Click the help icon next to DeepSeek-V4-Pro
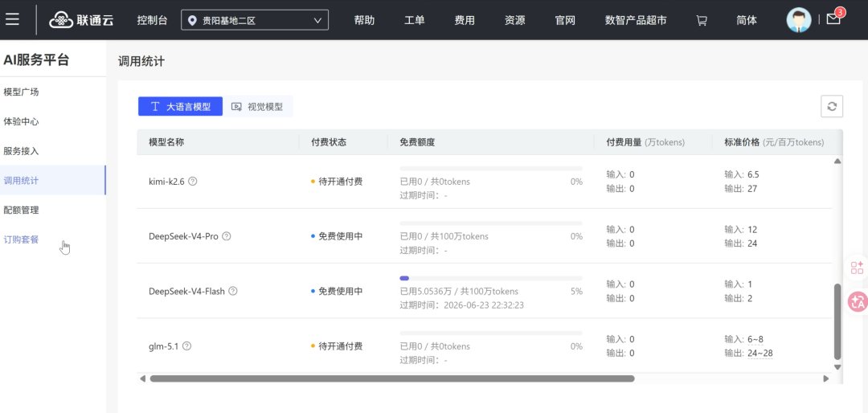The image size is (868, 413). click(227, 236)
